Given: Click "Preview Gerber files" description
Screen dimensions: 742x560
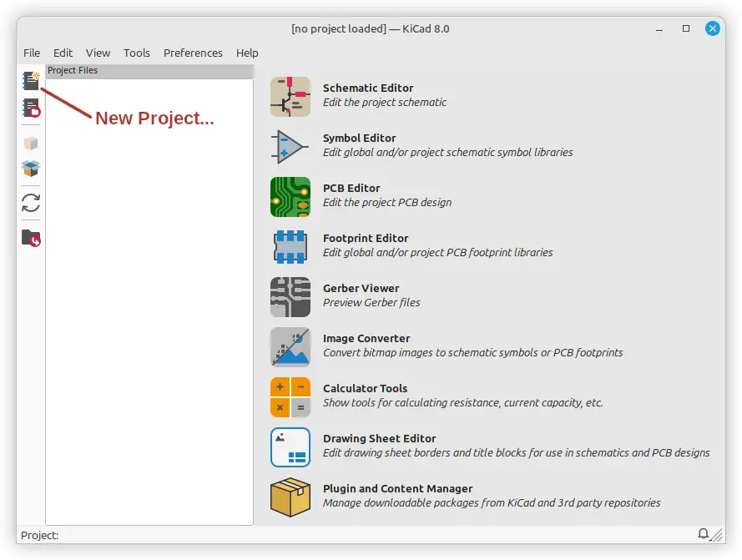Looking at the screenshot, I should [x=371, y=302].
